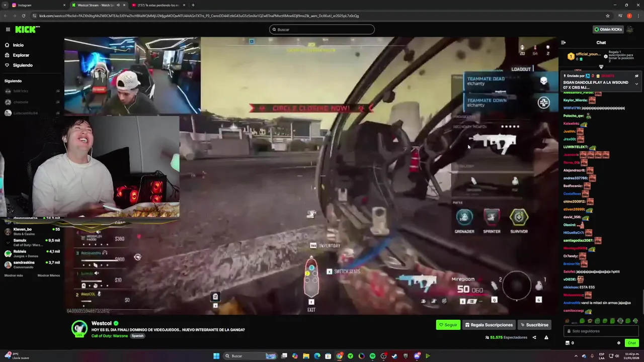Open File Explorer from the taskbar

click(306, 356)
